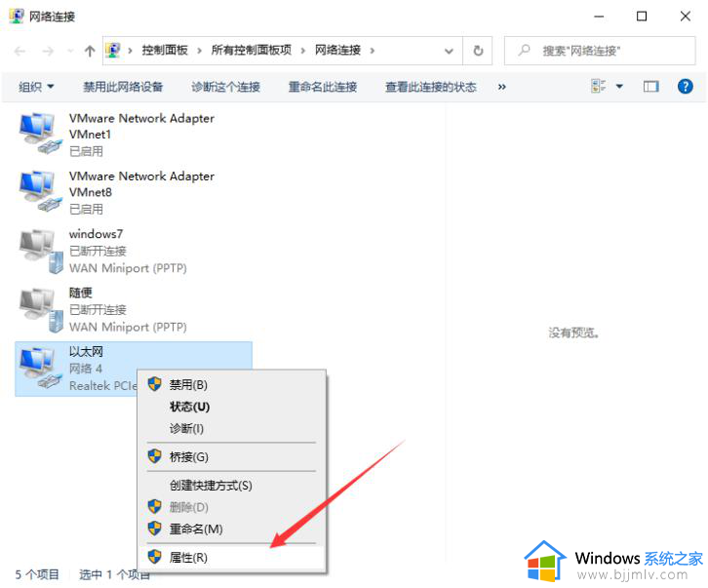Click the 以太网 connection name
Image resolution: width=708 pixels, height=588 pixels.
86,351
